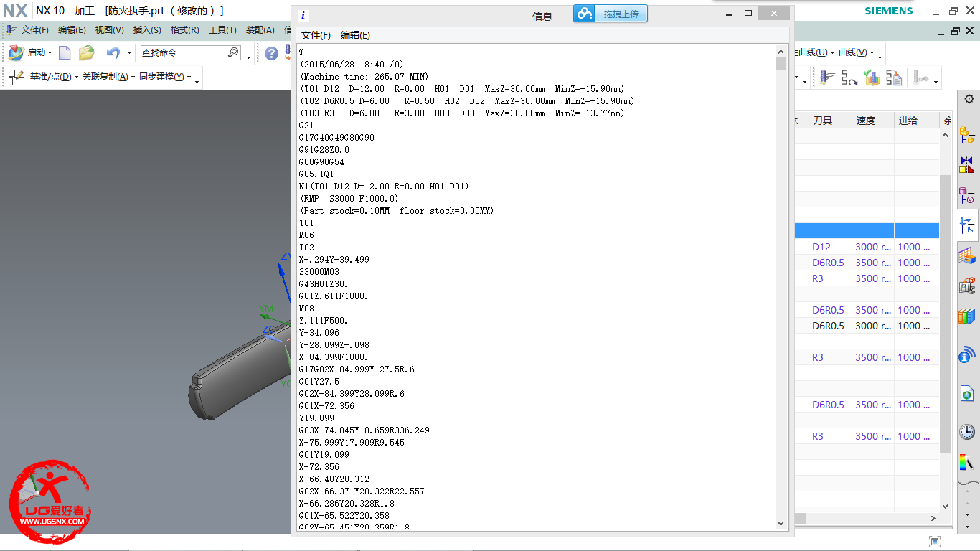Image resolution: width=980 pixels, height=551 pixels.
Task: Open the HD3D Tools info icon
Action: (x=967, y=354)
